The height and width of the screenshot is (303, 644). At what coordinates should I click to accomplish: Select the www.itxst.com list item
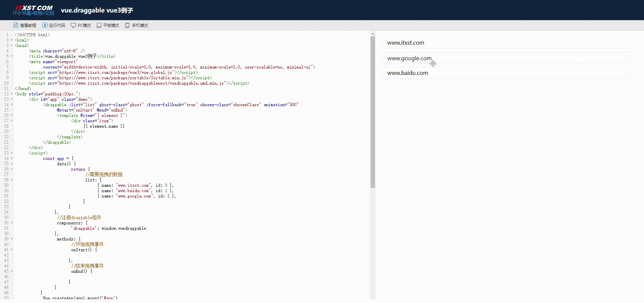(x=506, y=43)
